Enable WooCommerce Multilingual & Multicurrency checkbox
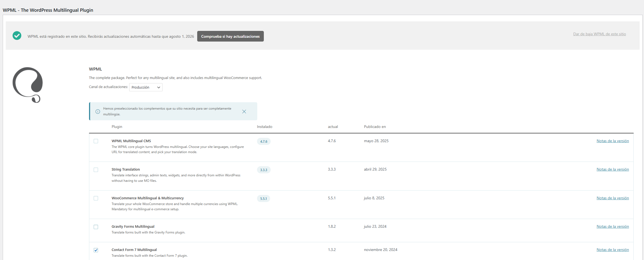The height and width of the screenshot is (260, 644). click(x=96, y=198)
